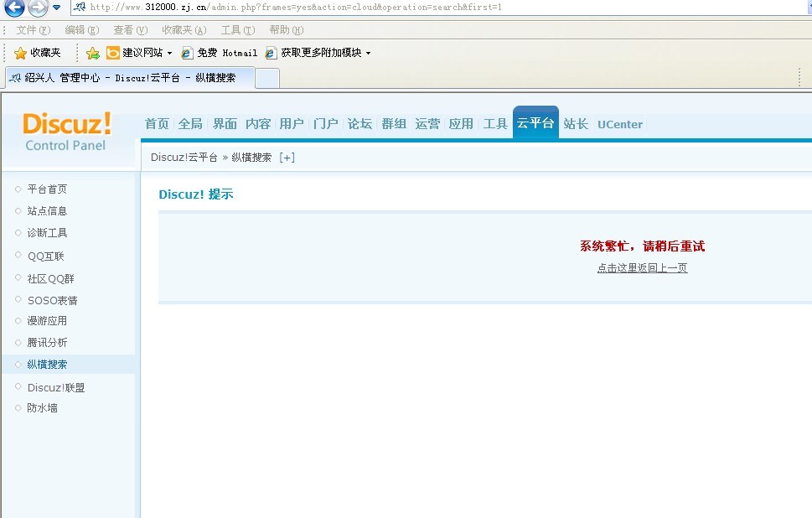The image size is (812, 518).
Task: Click the Discuz! 提示 heading
Action: [196, 194]
